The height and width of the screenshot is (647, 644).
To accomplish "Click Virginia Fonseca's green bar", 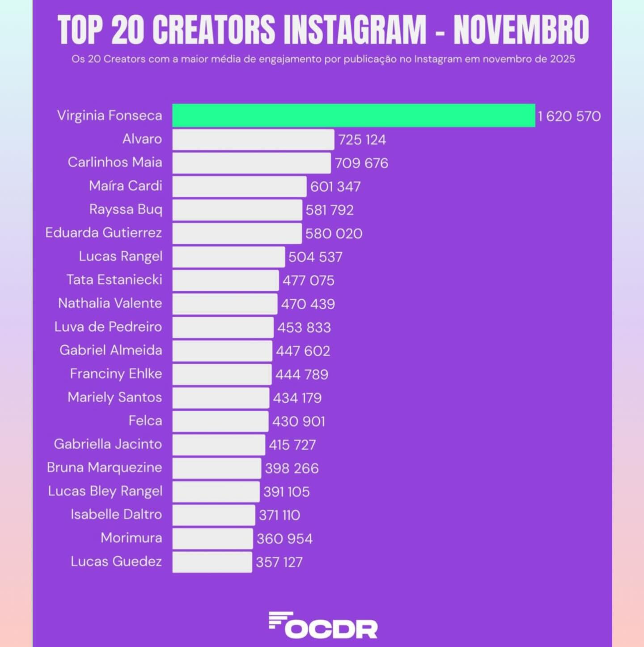I will (x=353, y=115).
